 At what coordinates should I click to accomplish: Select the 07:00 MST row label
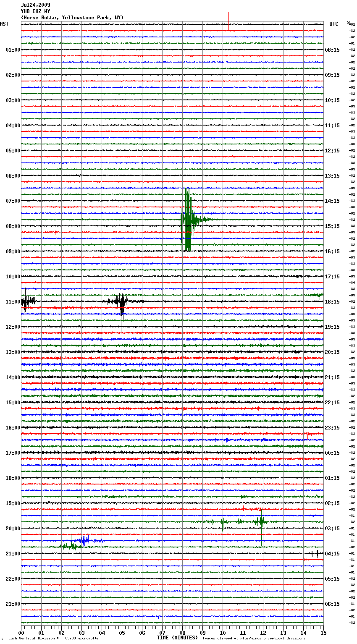pos(13,201)
